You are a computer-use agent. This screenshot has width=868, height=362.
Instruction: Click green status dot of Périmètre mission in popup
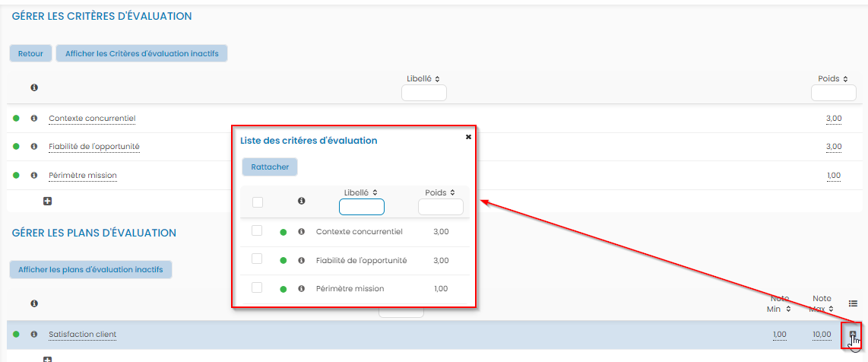[x=284, y=289]
